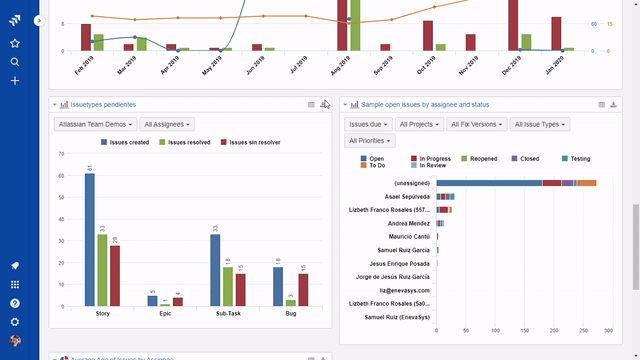Open Starred and recent star icon
Screen dimensions: 640x360
[15, 43]
